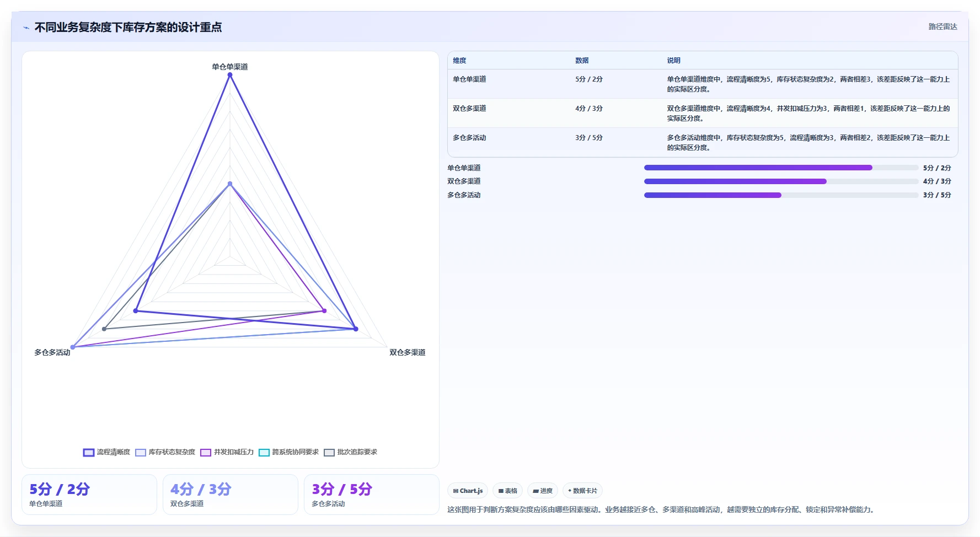
Task: Click the 单仓单渠道 progress bar
Action: (x=781, y=168)
